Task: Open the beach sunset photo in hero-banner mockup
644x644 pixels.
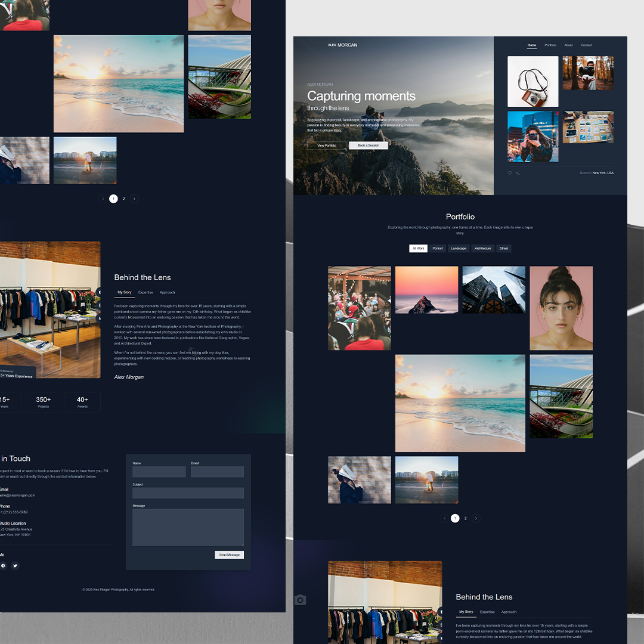Action: (x=460, y=403)
